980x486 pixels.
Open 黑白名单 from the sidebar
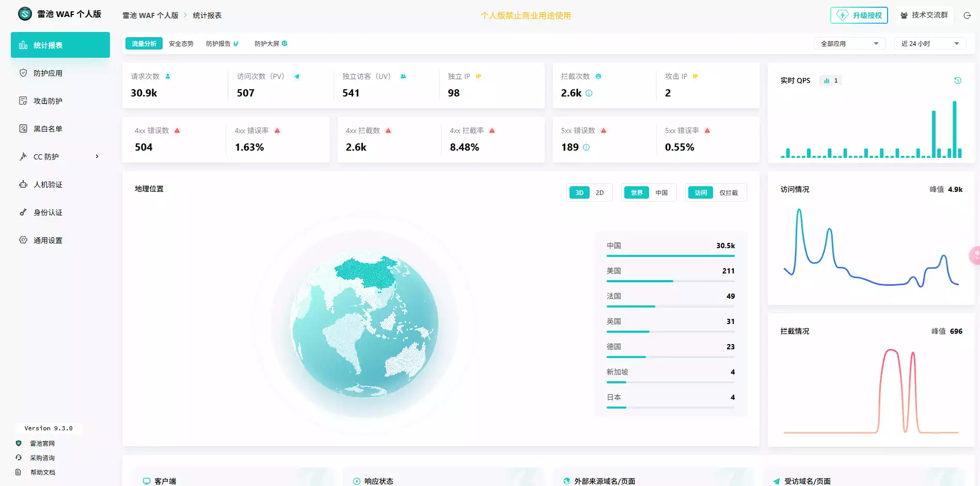[x=48, y=129]
